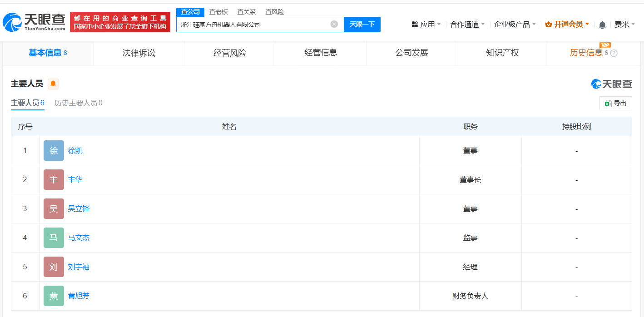Open 丰华's profile link

75,180
